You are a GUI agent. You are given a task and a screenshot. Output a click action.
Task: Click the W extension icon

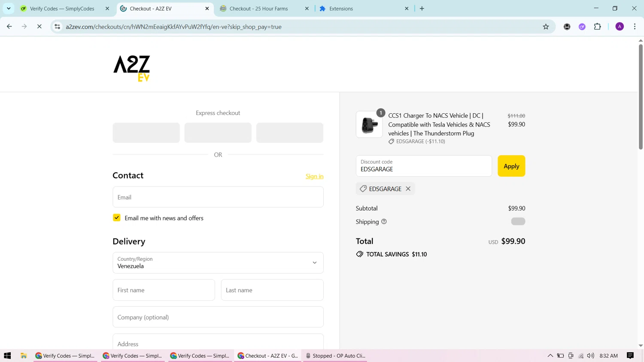(x=567, y=27)
